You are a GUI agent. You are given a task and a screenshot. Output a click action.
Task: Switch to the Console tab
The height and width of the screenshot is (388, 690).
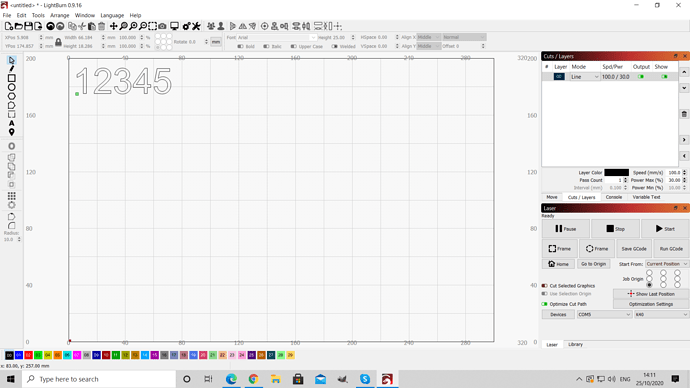pos(613,197)
